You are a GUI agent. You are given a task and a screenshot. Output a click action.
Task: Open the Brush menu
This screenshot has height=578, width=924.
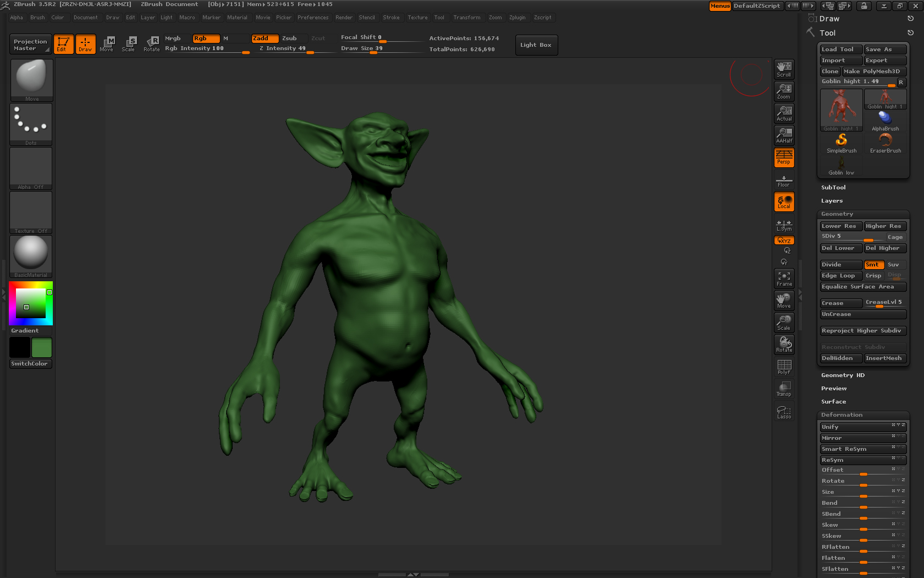37,18
